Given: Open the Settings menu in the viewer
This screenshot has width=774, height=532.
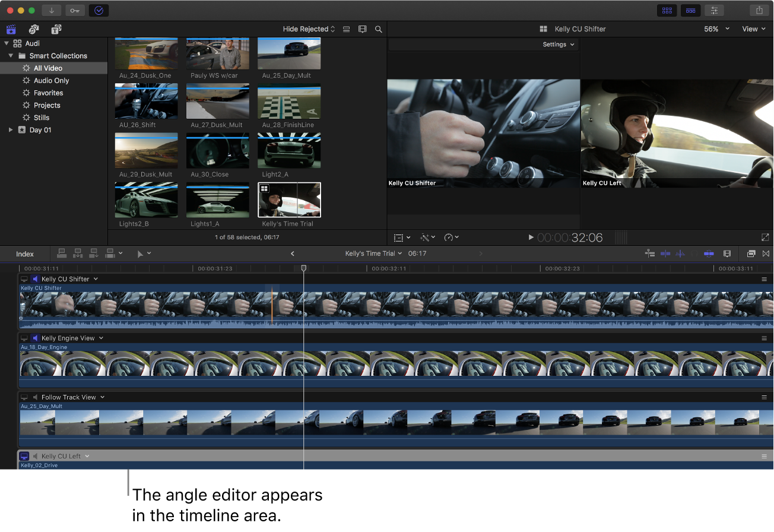Looking at the screenshot, I should pyautogui.click(x=557, y=44).
